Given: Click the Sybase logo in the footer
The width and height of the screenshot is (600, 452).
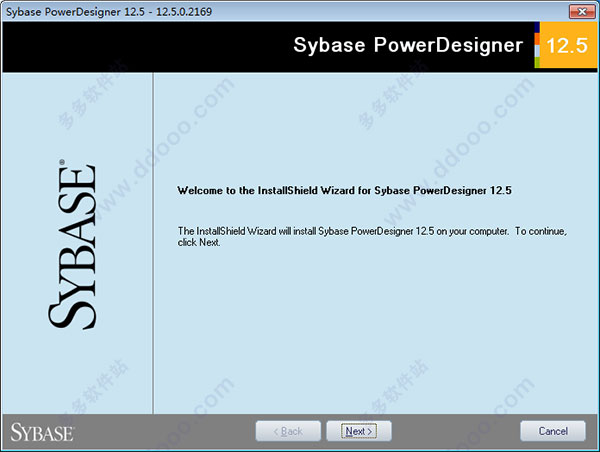Looking at the screenshot, I should (x=42, y=432).
